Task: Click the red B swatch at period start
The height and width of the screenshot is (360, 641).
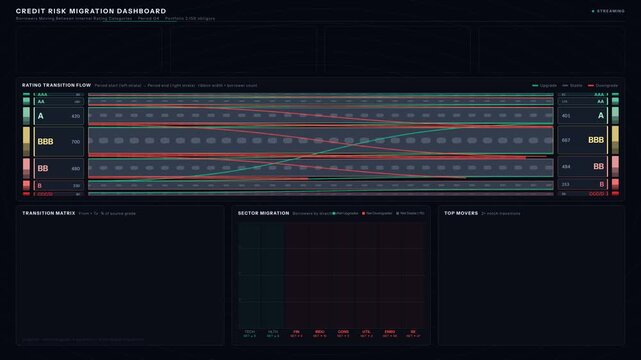Action: pos(27,186)
